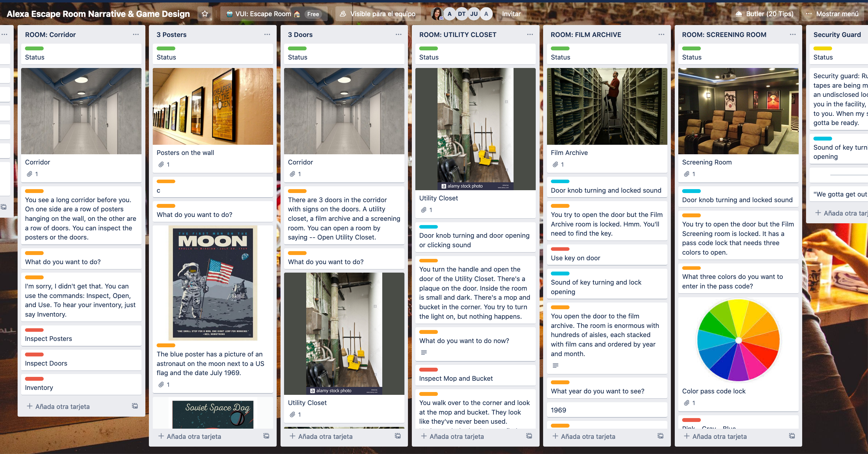Click the template icon in 3 Doors footer
The width and height of the screenshot is (868, 454).
pos(398,436)
